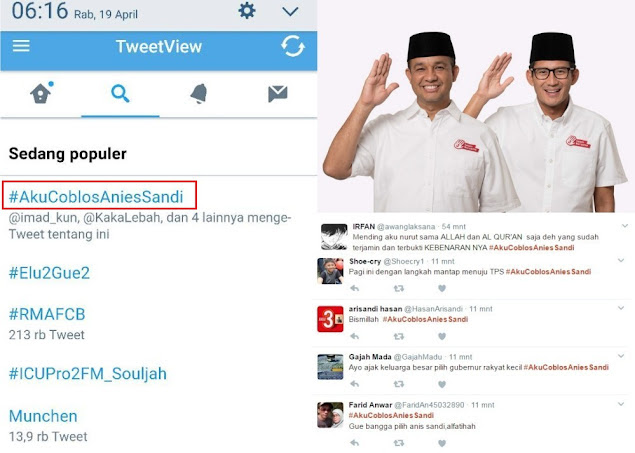This screenshot has height=453, width=635.
Task: Open arisandi hasan's profile picture
Action: coord(330,319)
